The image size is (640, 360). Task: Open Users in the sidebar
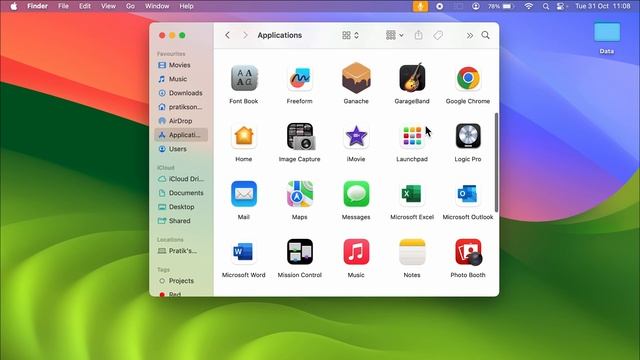pos(181,149)
